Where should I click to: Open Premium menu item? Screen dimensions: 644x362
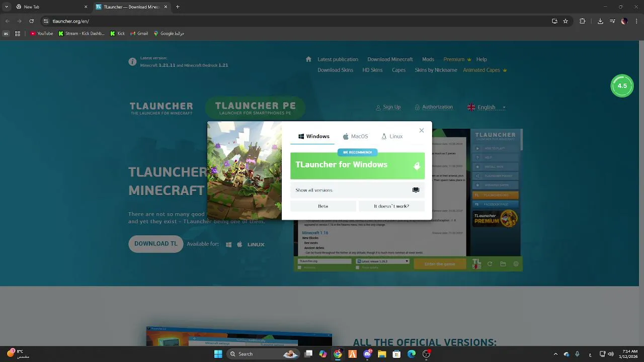tap(457, 59)
